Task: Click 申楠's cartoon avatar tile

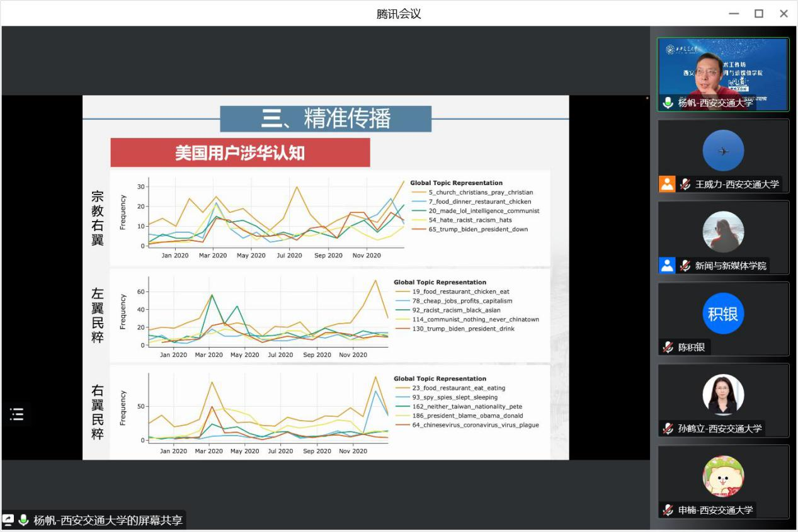Action: coord(723,476)
